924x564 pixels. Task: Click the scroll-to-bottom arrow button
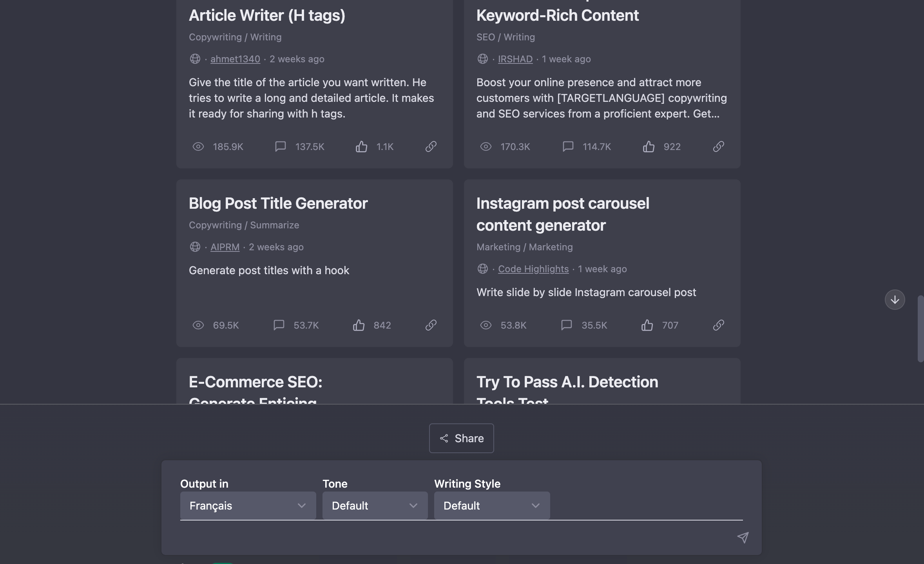coord(895,300)
